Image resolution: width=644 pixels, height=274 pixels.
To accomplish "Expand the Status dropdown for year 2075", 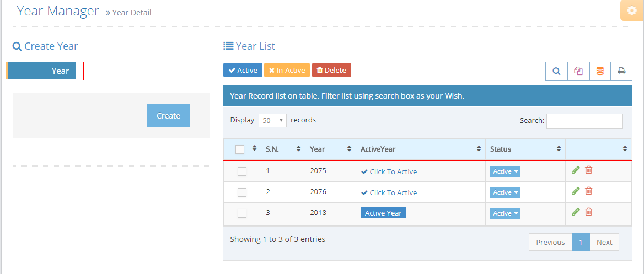I will [505, 171].
